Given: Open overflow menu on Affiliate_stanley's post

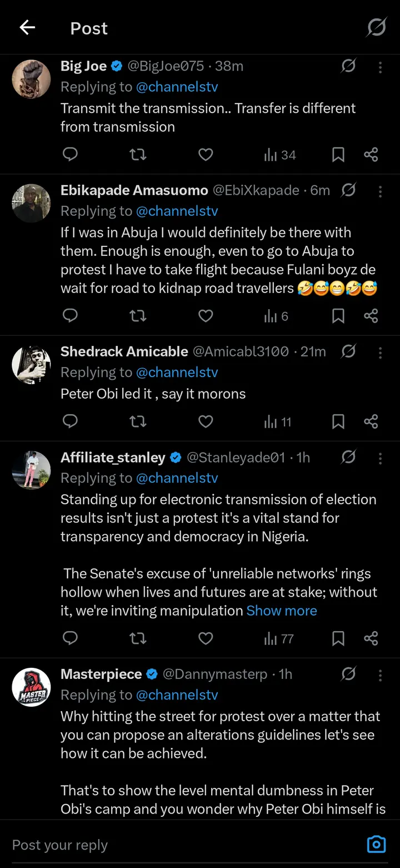Looking at the screenshot, I should (380, 458).
